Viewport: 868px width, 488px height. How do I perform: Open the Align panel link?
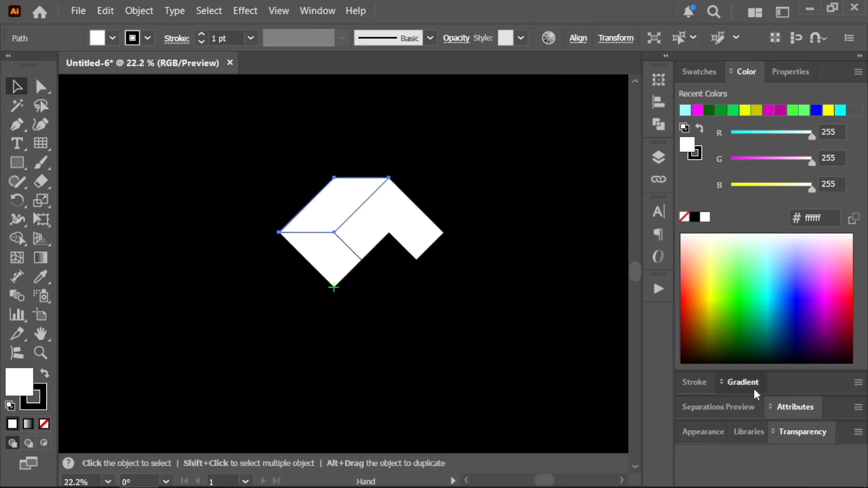pos(578,38)
